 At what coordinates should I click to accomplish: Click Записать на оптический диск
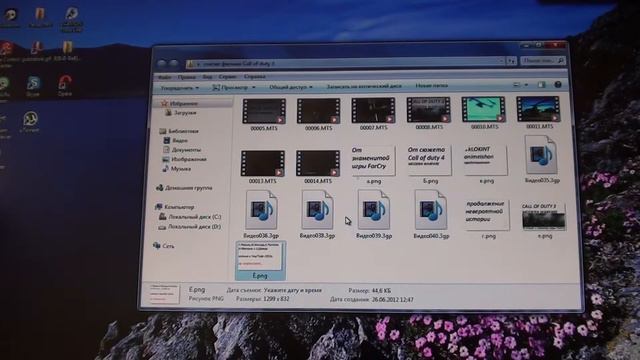[x=364, y=86]
